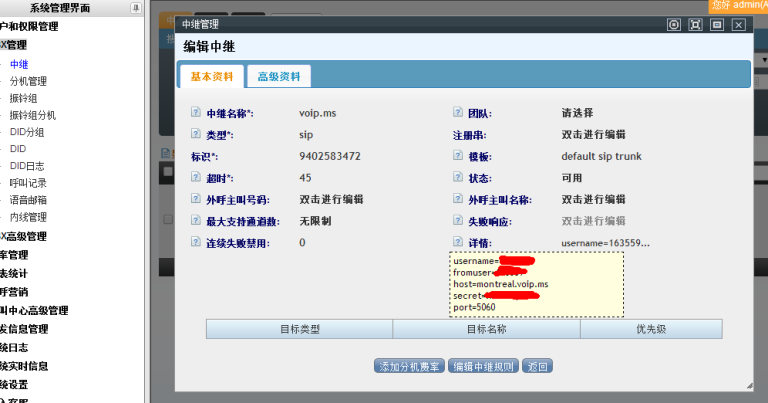Open 分机管理 in the sidebar tree

point(28,81)
